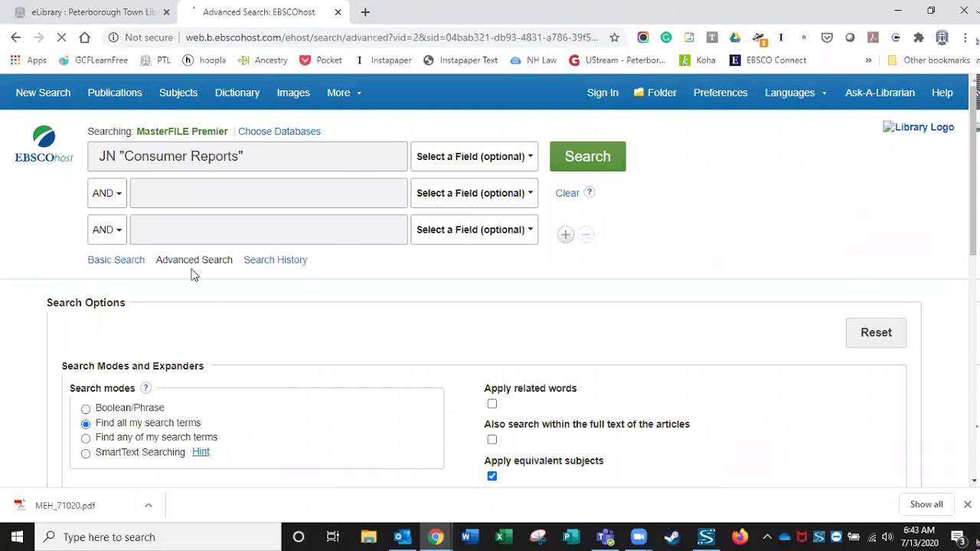
Task: Open File Explorer from the taskbar
Action: [368, 536]
